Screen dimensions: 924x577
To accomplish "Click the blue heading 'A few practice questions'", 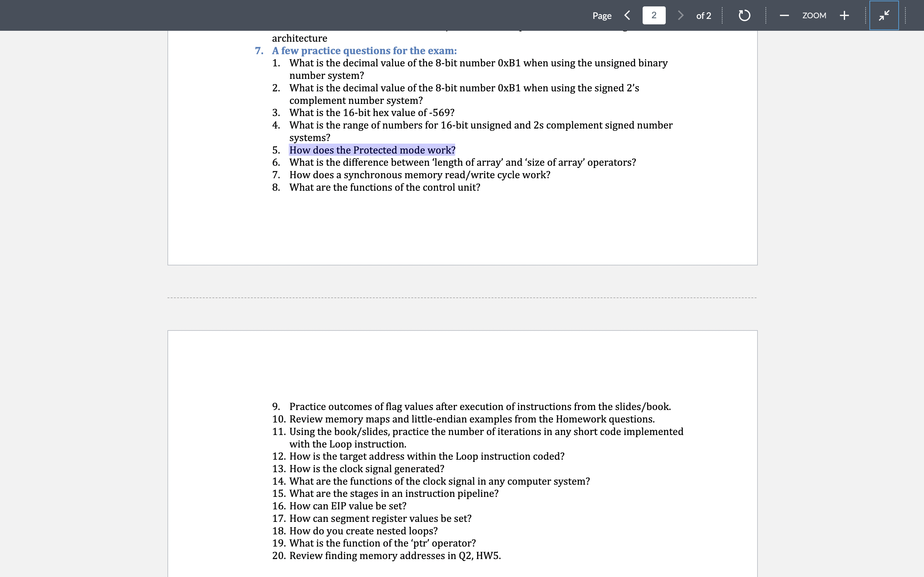I will [364, 50].
